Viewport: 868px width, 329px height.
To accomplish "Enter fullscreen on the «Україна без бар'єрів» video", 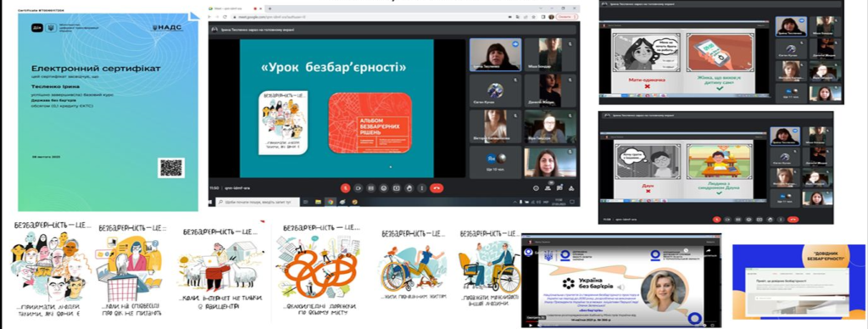I will click(712, 325).
